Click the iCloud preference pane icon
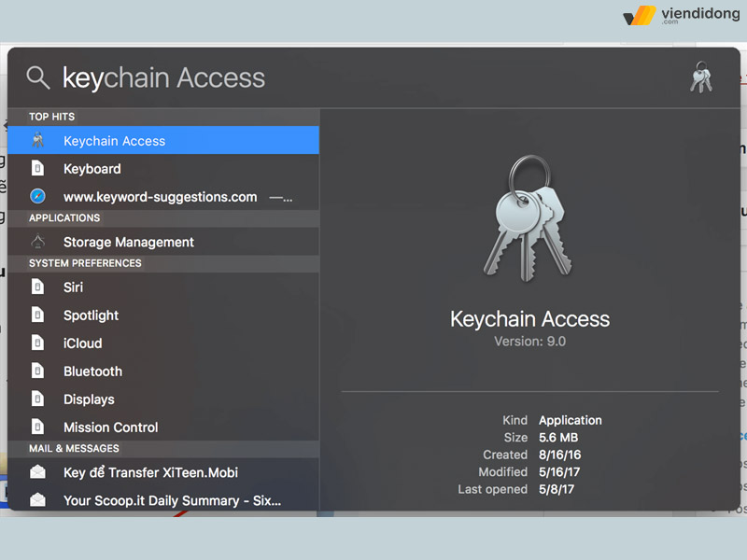747x560 pixels. point(37,343)
